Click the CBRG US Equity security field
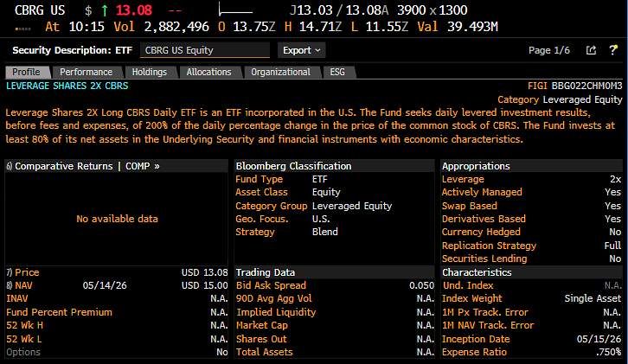The image size is (628, 364). (x=205, y=50)
